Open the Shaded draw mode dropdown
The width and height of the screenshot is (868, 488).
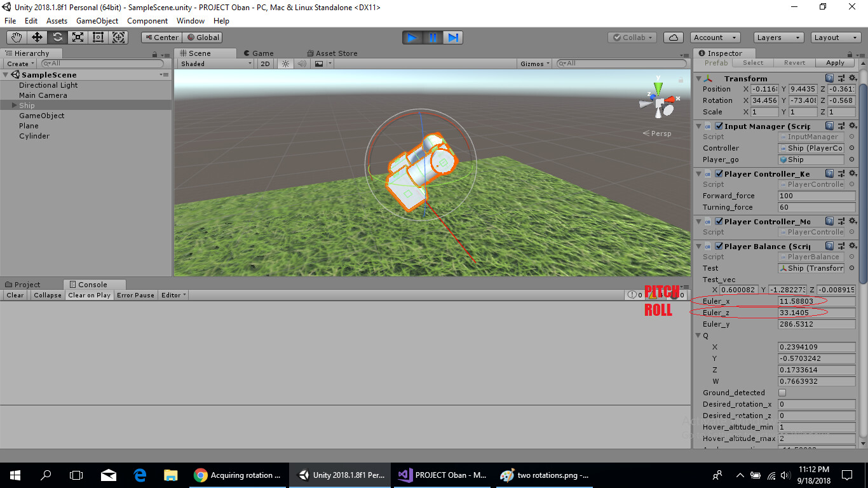click(214, 64)
